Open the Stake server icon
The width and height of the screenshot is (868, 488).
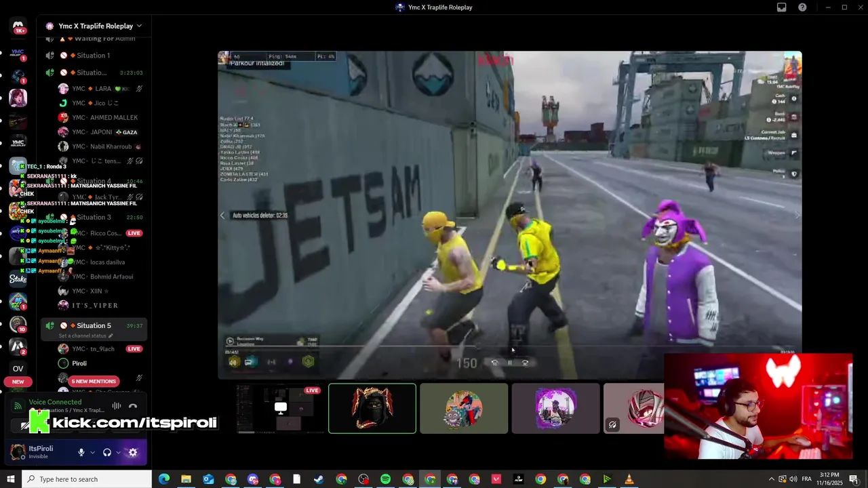click(x=18, y=279)
